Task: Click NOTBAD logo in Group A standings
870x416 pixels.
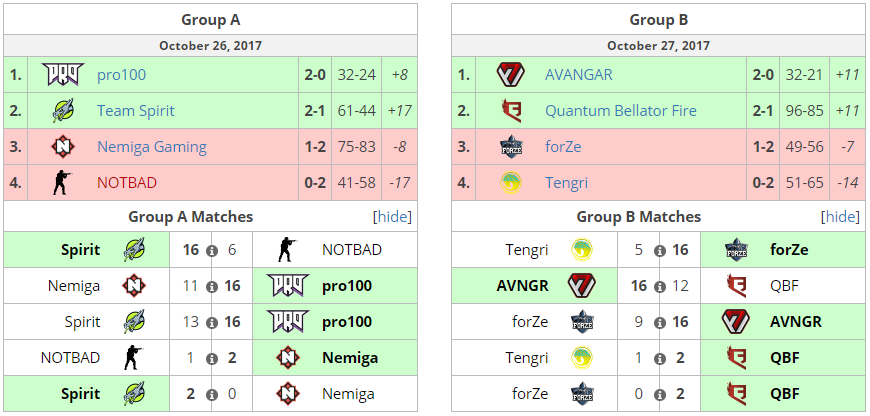Action: [x=63, y=183]
